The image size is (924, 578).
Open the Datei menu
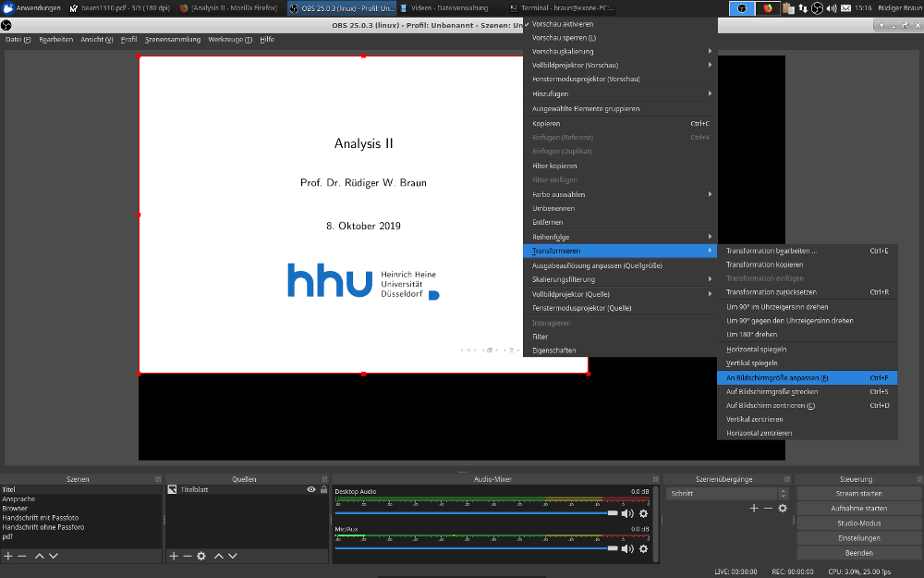click(x=18, y=40)
